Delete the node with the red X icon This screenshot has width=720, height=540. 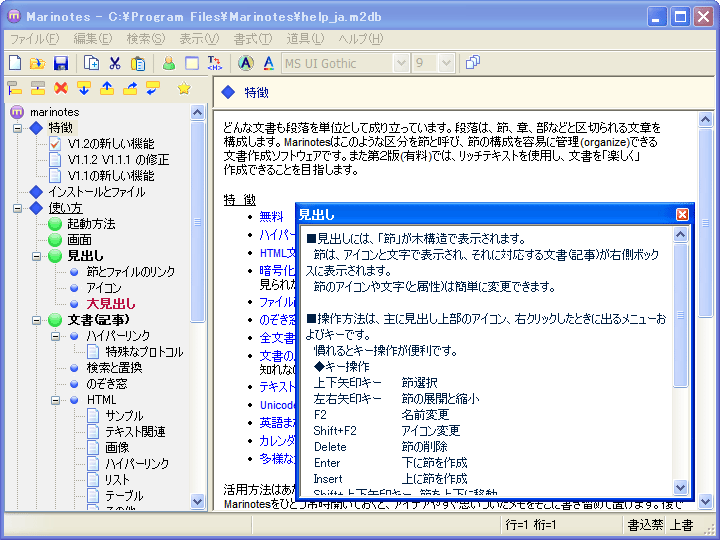coord(61,88)
